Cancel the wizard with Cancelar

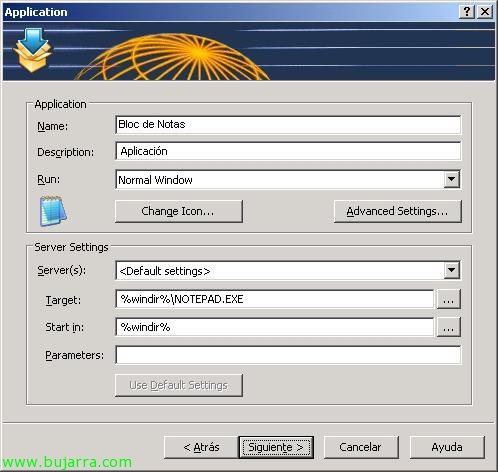coord(361,447)
